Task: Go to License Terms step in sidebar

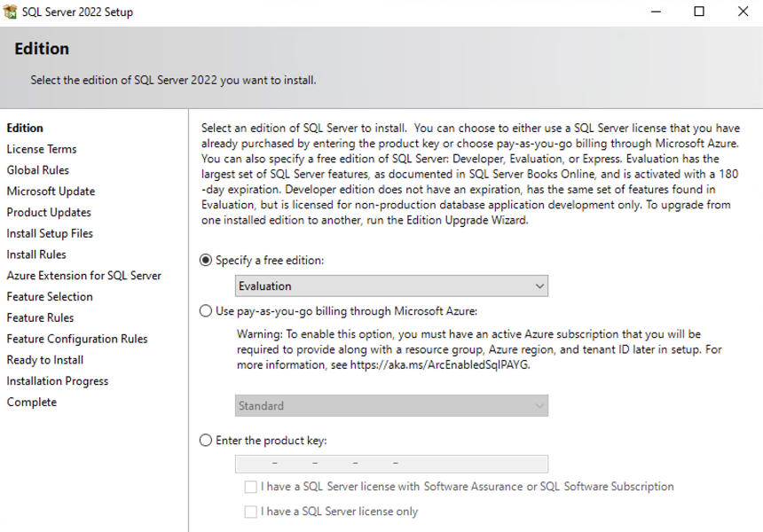Action: [42, 149]
